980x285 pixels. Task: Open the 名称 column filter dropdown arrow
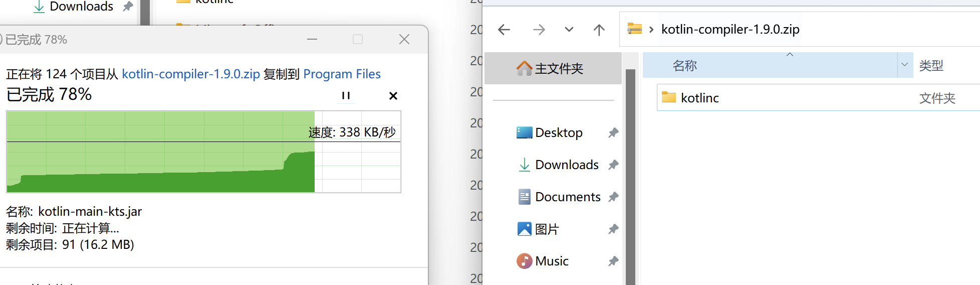[x=905, y=65]
